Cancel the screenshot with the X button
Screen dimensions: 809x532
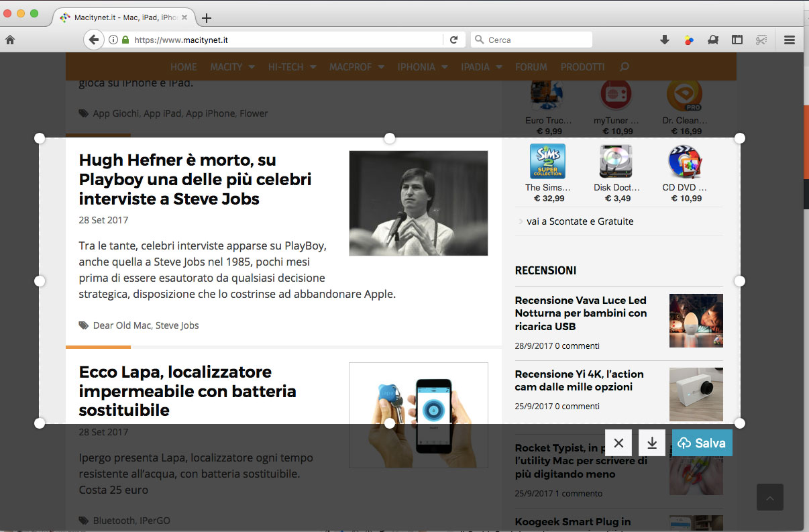(618, 443)
